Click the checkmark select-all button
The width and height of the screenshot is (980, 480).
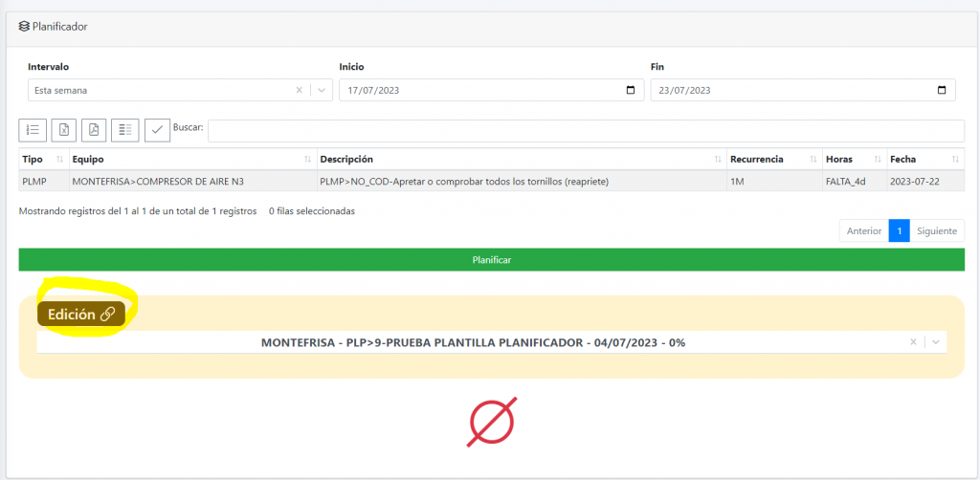[157, 130]
